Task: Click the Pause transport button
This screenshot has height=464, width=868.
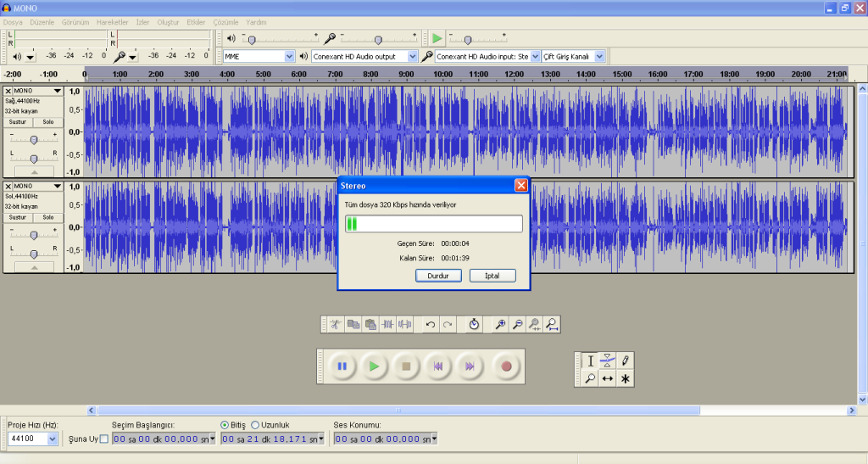Action: 342,366
